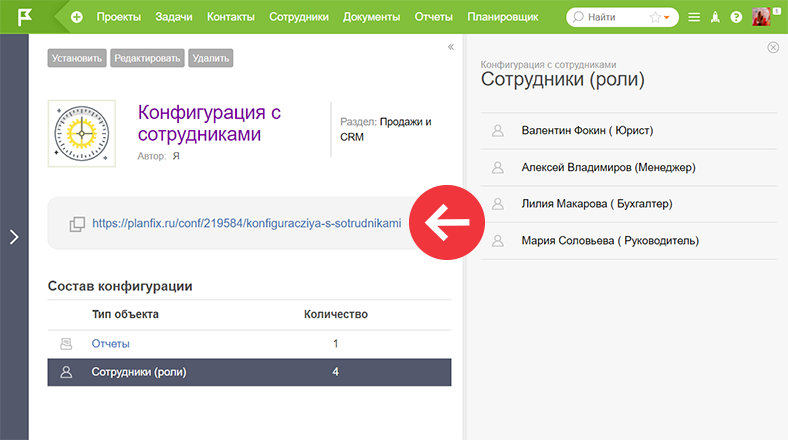Image resolution: width=788 pixels, height=440 pixels.
Task: Open the hamburger menu icon
Action: tap(694, 17)
